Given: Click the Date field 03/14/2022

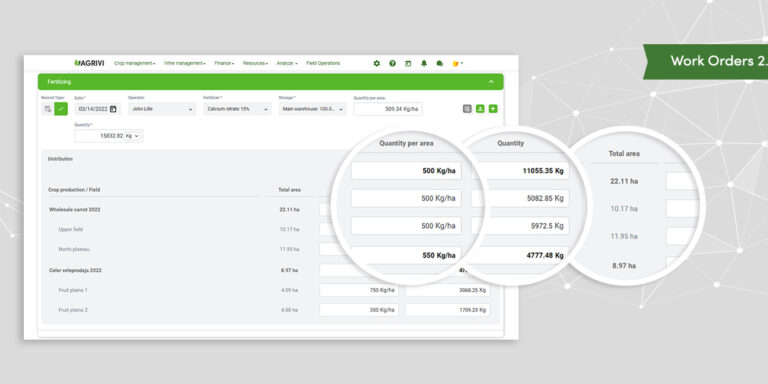Looking at the screenshot, I should tap(97, 109).
